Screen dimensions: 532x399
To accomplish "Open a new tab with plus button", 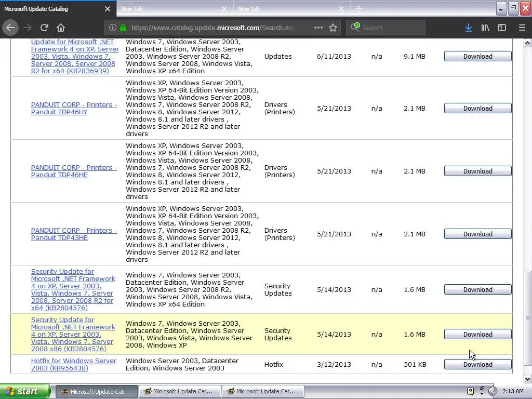I will pyautogui.click(x=359, y=8).
